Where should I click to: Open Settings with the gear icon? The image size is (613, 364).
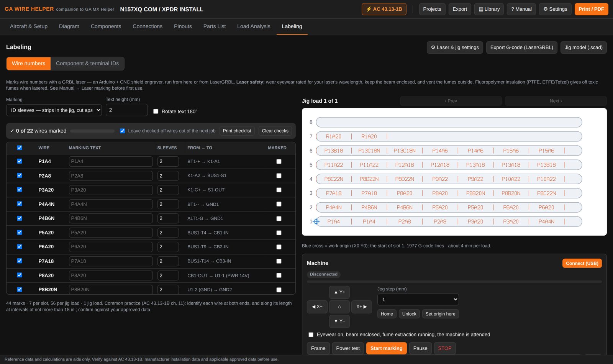555,9
